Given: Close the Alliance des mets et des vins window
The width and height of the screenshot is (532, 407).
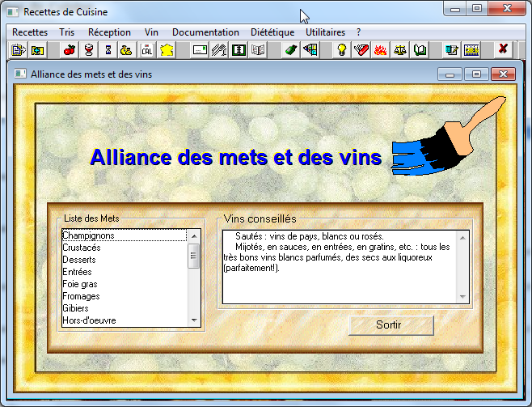Looking at the screenshot, I should 503,74.
